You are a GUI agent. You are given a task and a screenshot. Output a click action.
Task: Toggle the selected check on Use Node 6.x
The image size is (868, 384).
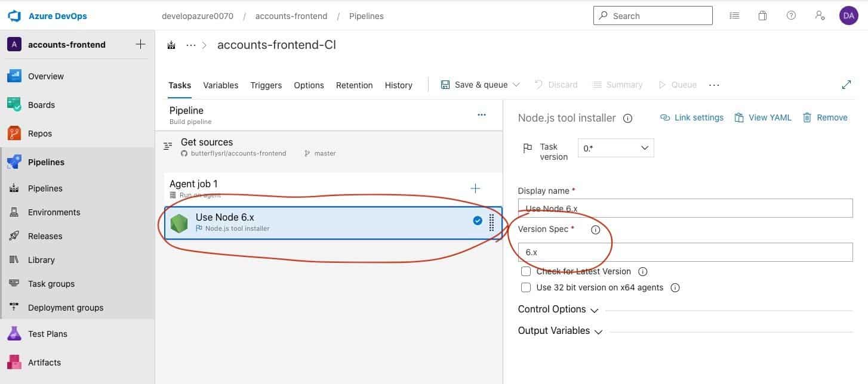[x=478, y=221]
